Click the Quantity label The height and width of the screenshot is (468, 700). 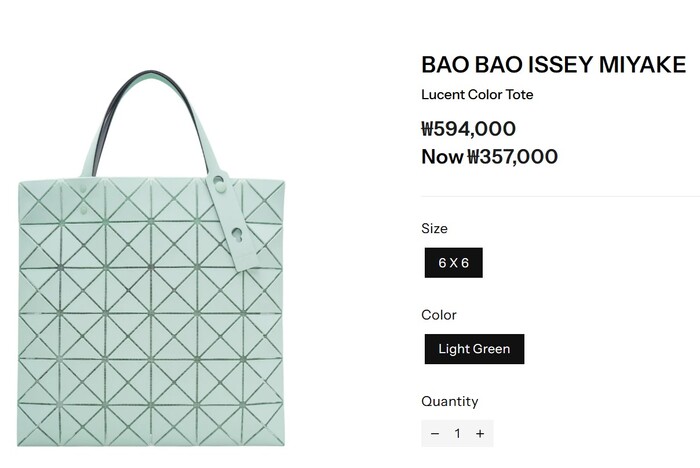point(449,401)
